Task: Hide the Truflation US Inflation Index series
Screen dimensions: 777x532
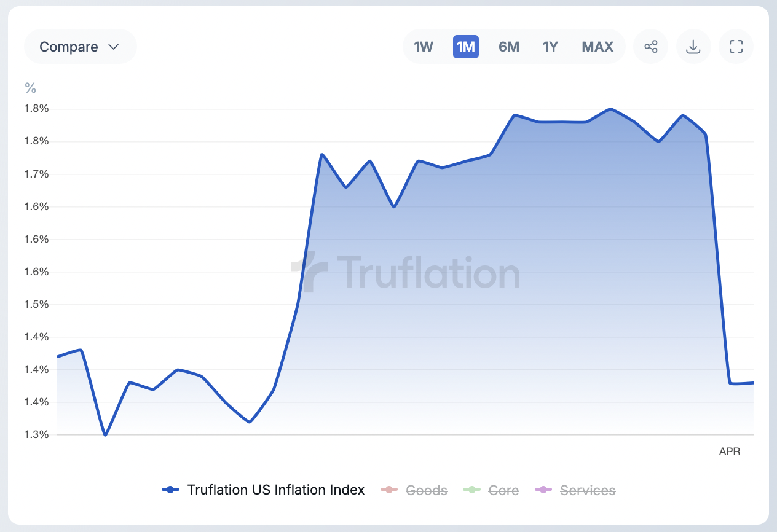Action: click(276, 490)
